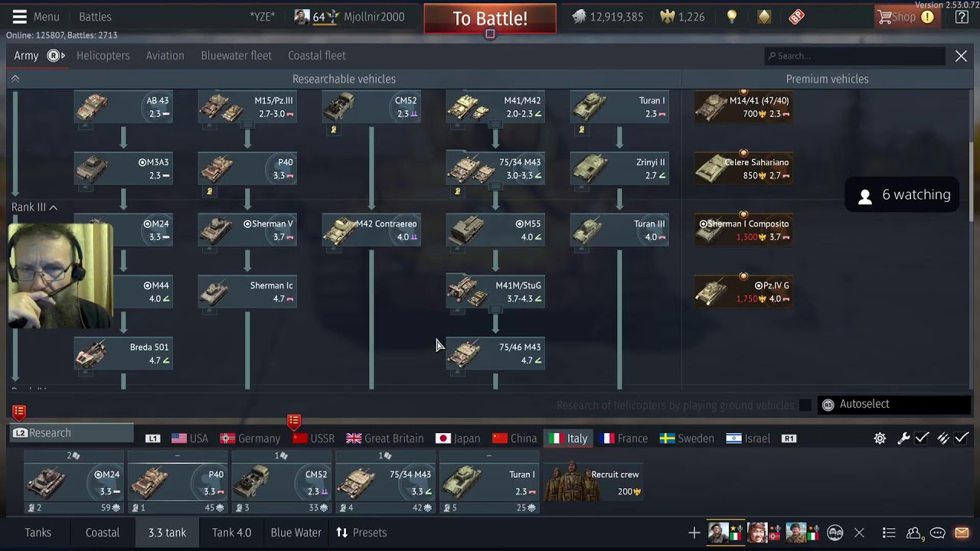Switch nation to Sweden
The height and width of the screenshot is (551, 980).
687,439
